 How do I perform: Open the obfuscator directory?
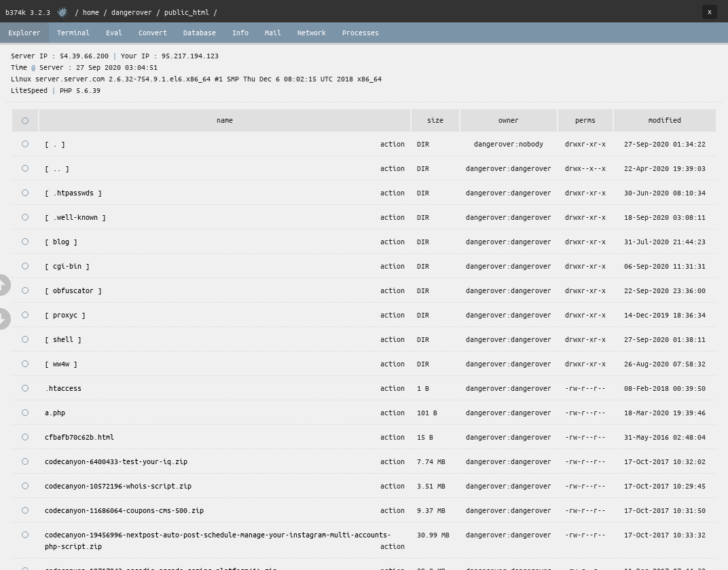[x=73, y=290]
